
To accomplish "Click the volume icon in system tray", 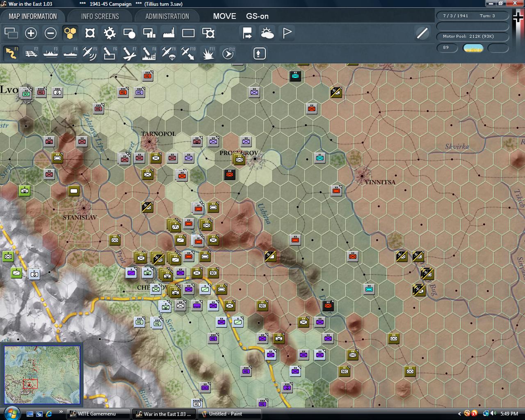I will [x=493, y=413].
